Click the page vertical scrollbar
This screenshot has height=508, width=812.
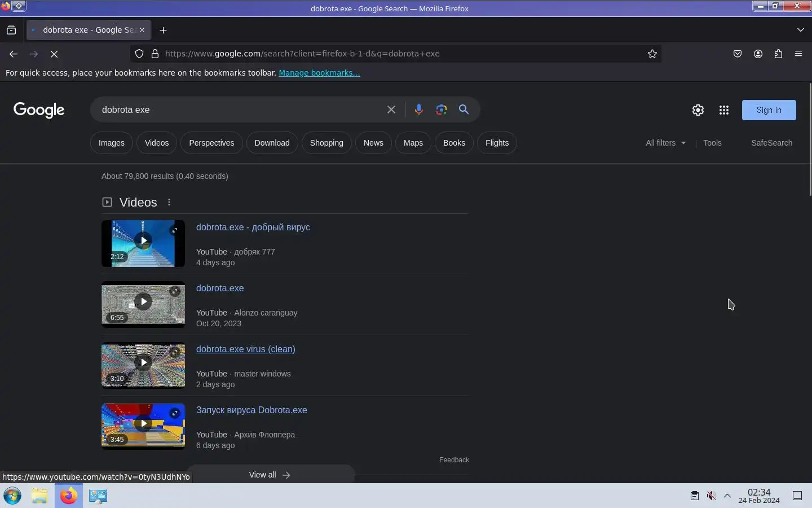(x=810, y=139)
